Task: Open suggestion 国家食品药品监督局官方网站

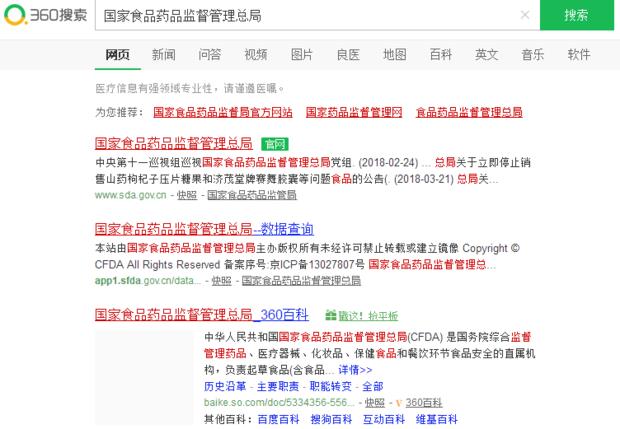Action: tap(223, 112)
